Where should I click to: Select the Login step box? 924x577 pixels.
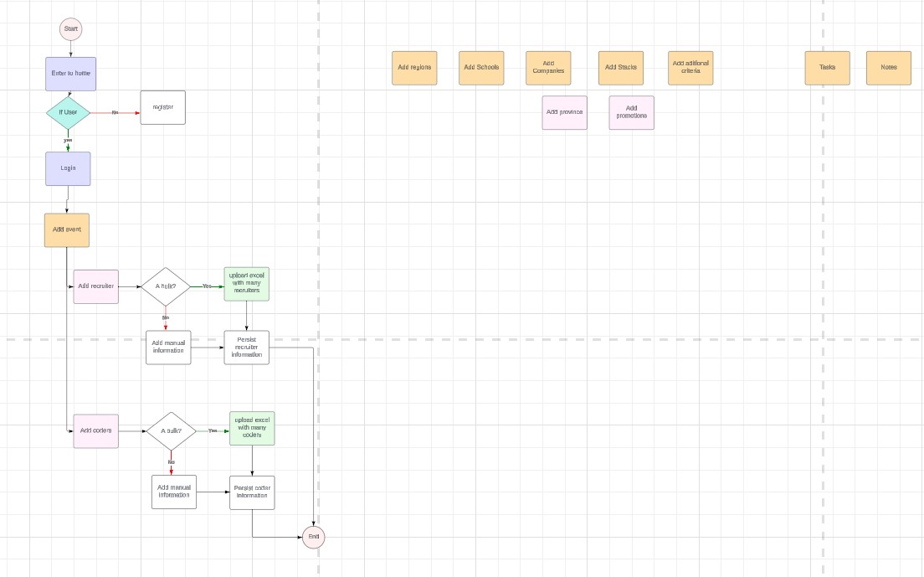(x=68, y=168)
